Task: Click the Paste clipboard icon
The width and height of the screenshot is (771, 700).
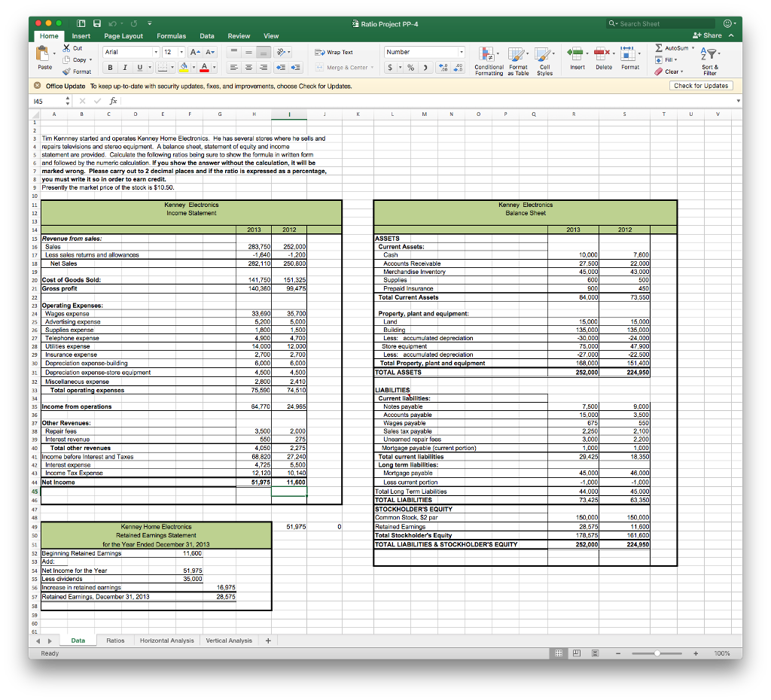Action: 45,54
